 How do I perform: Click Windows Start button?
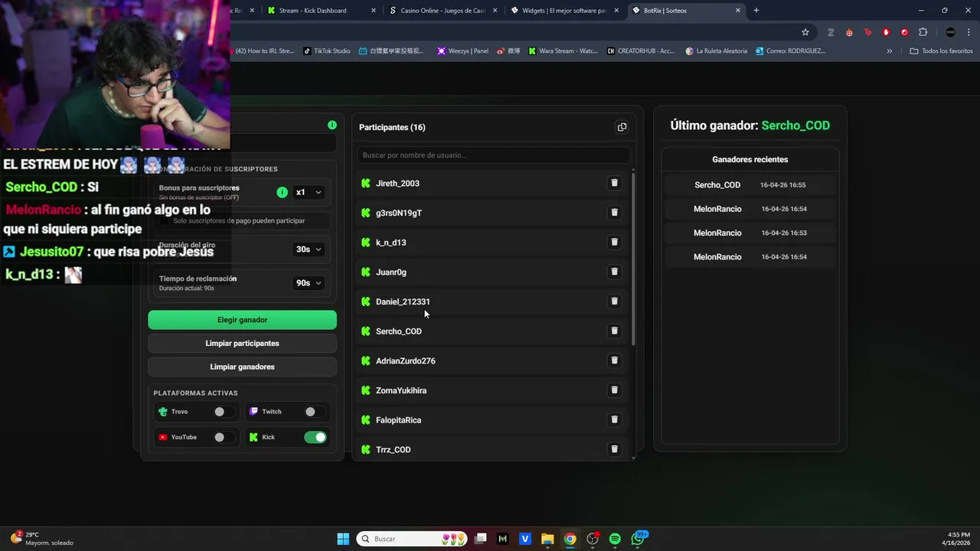pos(343,539)
